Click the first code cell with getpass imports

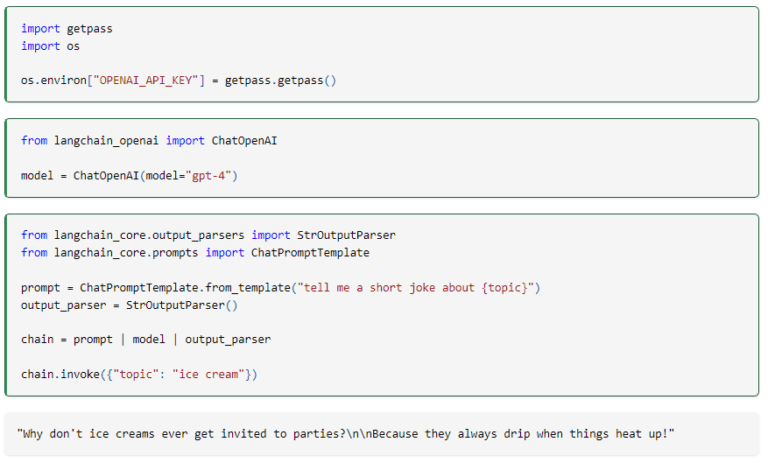[x=500, y=54]
